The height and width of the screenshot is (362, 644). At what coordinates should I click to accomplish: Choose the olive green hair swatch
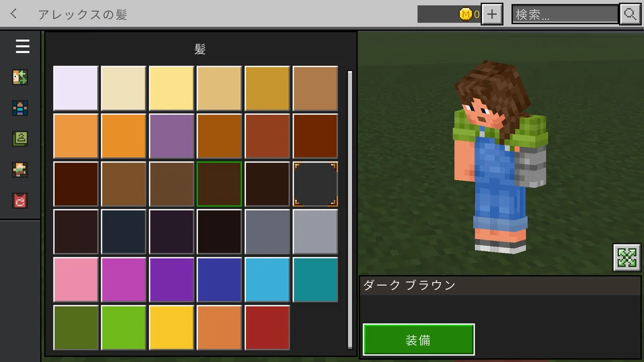point(76,328)
